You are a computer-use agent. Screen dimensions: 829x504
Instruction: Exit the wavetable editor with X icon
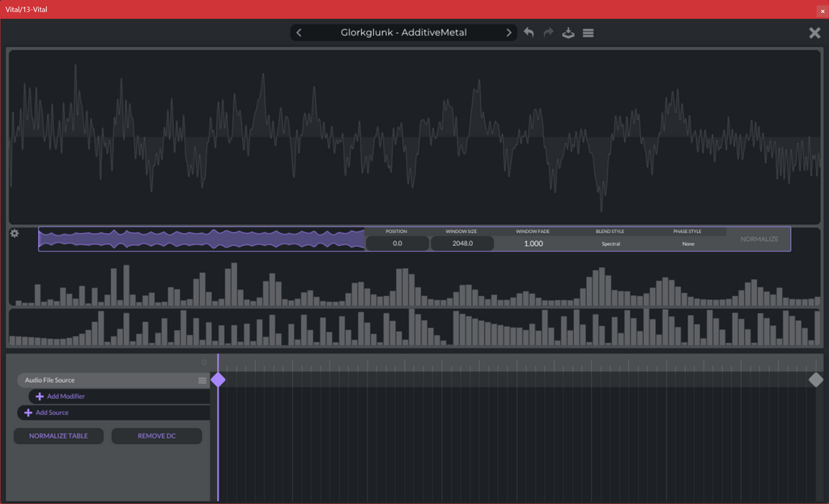point(814,32)
